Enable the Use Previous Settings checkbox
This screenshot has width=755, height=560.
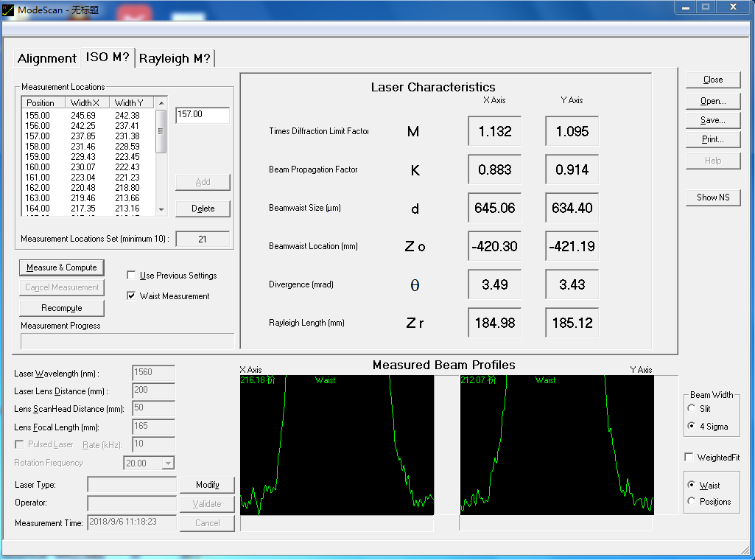(132, 276)
